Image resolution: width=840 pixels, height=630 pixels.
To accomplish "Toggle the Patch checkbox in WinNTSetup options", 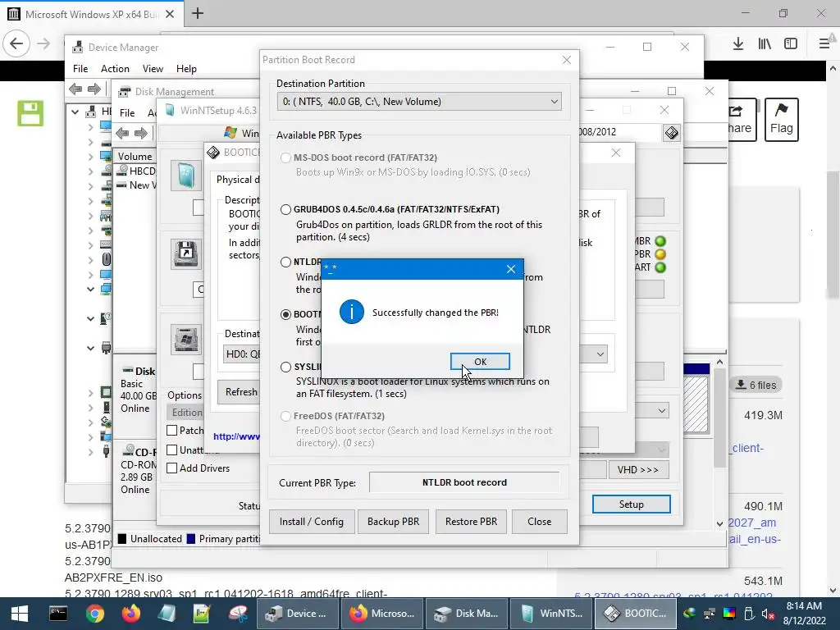I will 172,430.
